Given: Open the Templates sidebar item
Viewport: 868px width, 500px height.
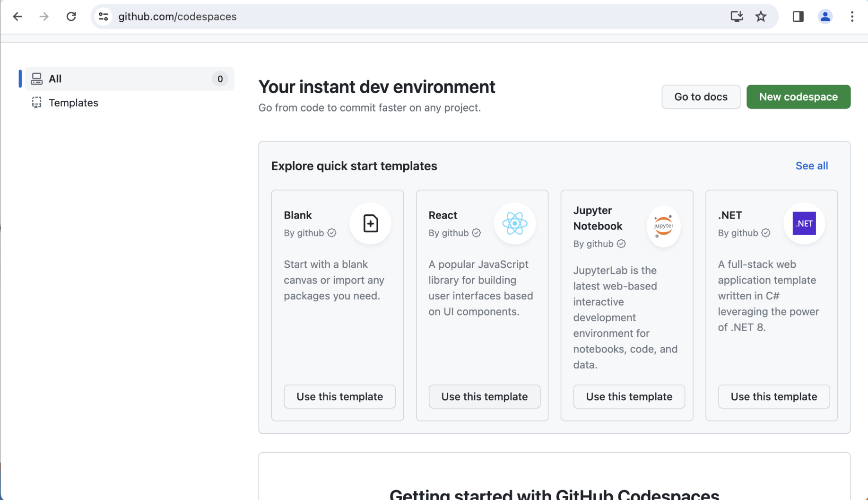Looking at the screenshot, I should (73, 103).
